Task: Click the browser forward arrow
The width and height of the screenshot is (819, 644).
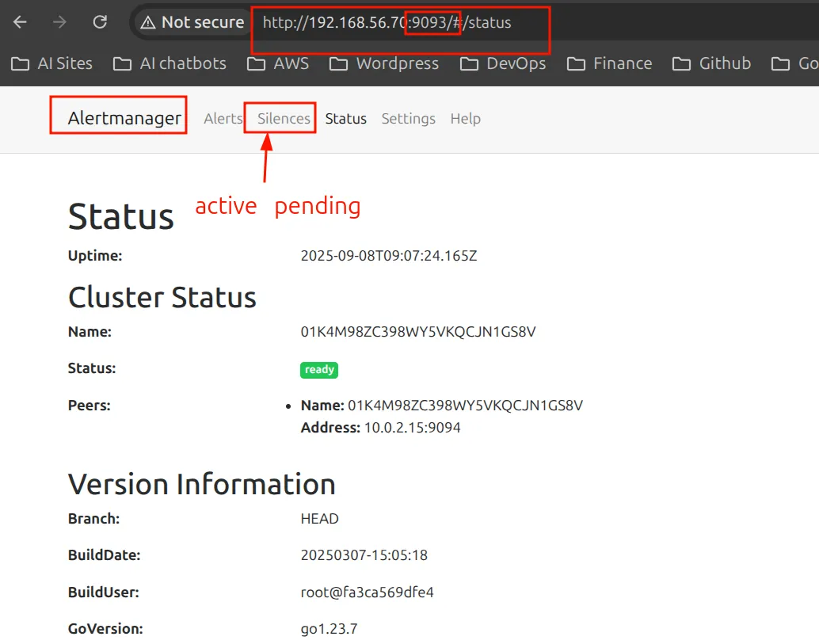Action: coord(59,22)
